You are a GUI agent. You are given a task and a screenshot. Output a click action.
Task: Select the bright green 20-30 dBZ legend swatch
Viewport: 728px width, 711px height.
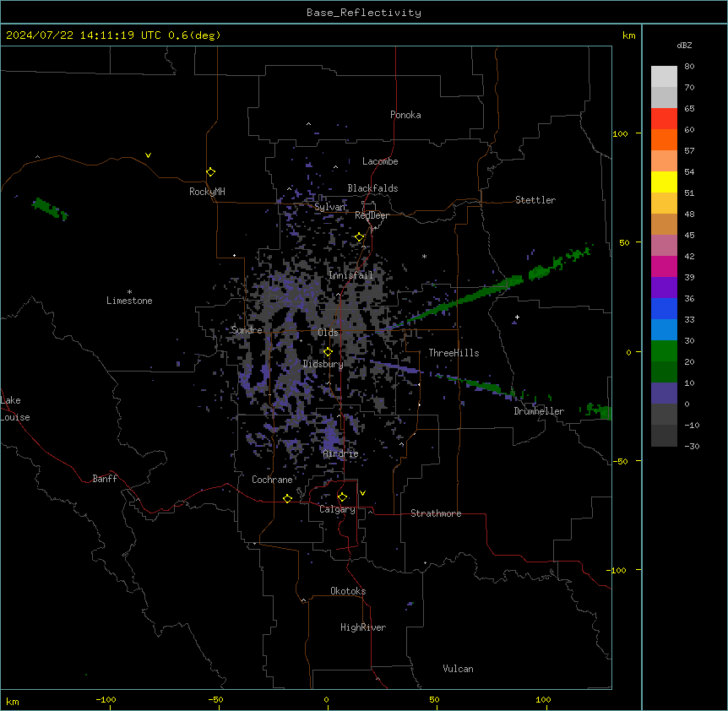[664, 351]
